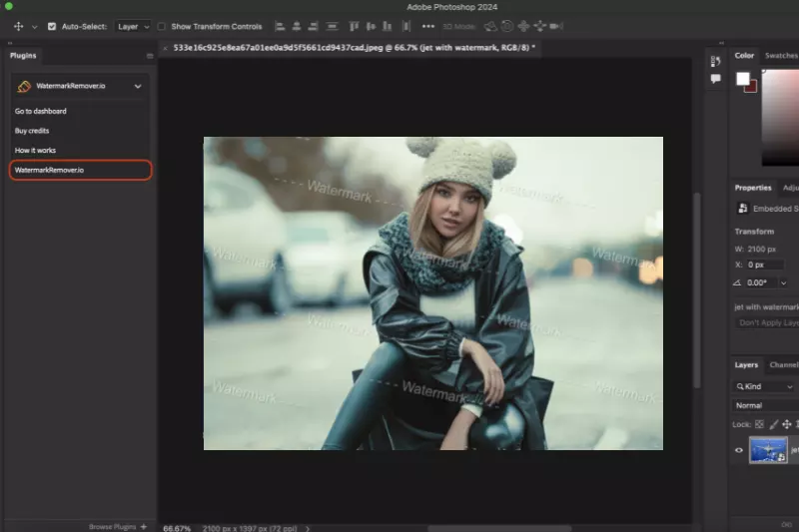Choose Go to dashboard
The height and width of the screenshot is (532, 799).
41,111
